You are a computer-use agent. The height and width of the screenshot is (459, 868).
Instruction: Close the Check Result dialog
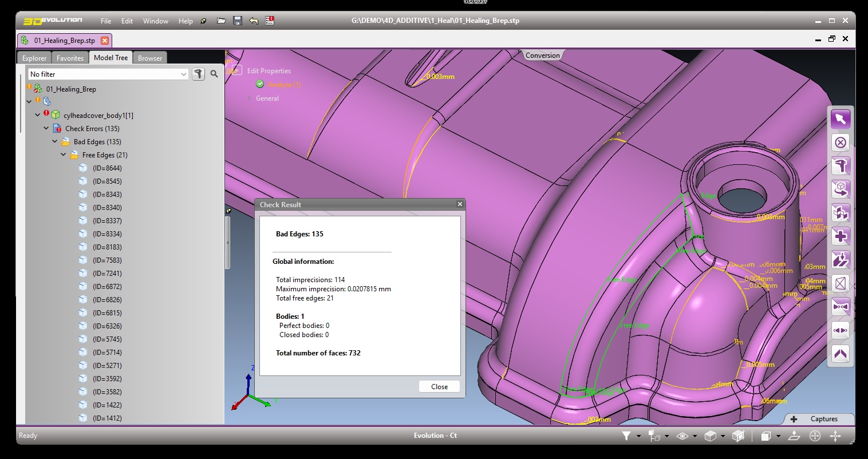coord(439,386)
